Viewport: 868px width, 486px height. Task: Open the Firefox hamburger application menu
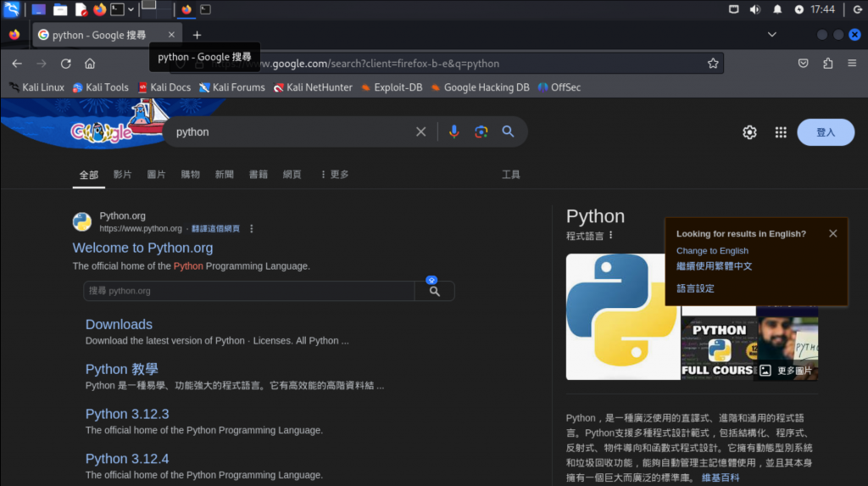point(852,64)
